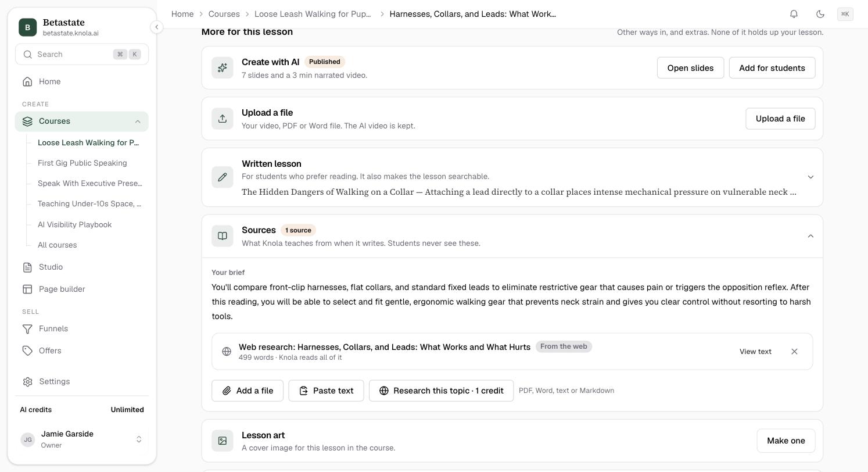
Task: Focus the sidebar Search field
Action: tap(82, 54)
